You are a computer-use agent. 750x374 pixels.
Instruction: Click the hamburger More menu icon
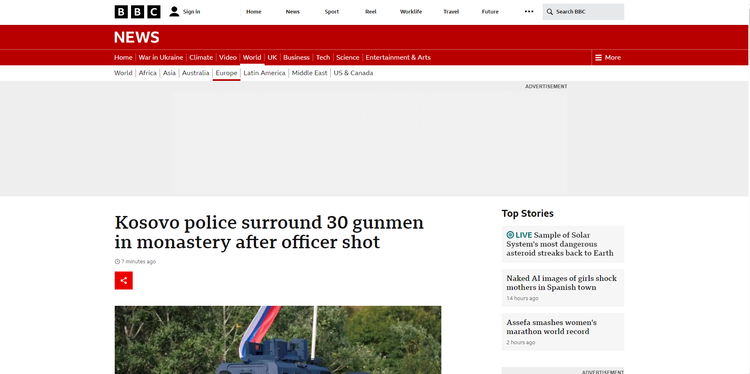pos(598,57)
